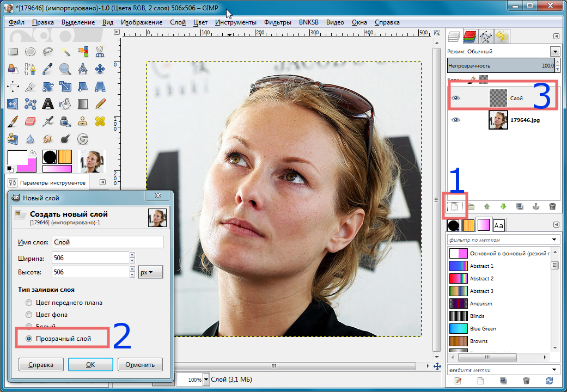This screenshot has width=567, height=392.
Task: Increase width using the 'Ширина' spinner arrow
Action: click(x=132, y=255)
